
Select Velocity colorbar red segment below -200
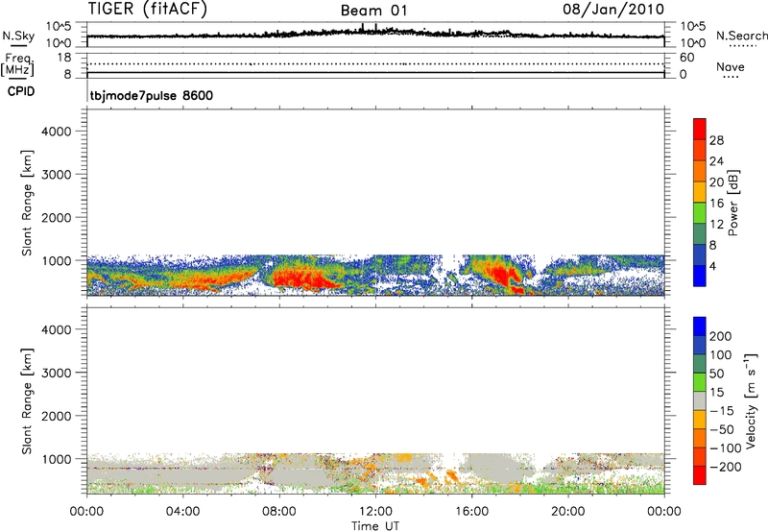700,475
